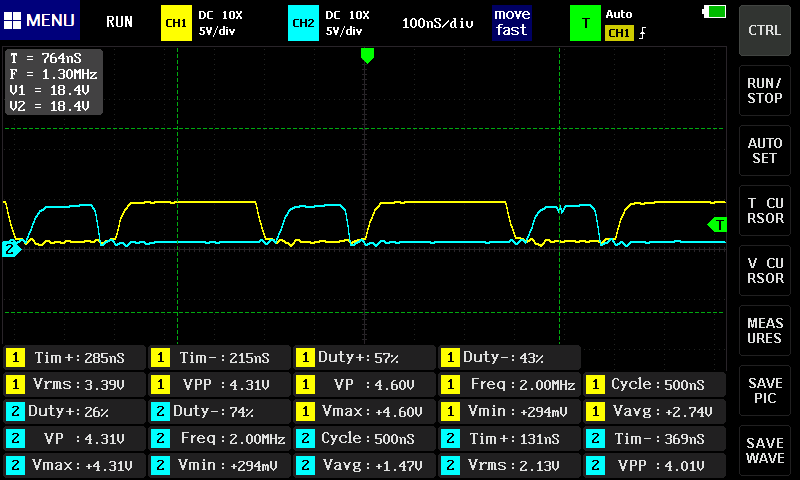The height and width of the screenshot is (480, 800).
Task: Click the AUTO SET button
Action: tap(764, 150)
